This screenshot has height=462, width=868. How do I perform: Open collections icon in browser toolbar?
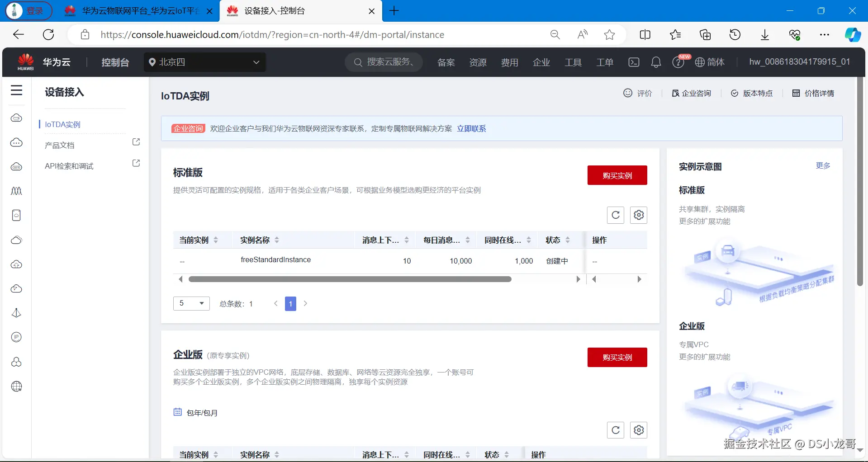point(705,35)
